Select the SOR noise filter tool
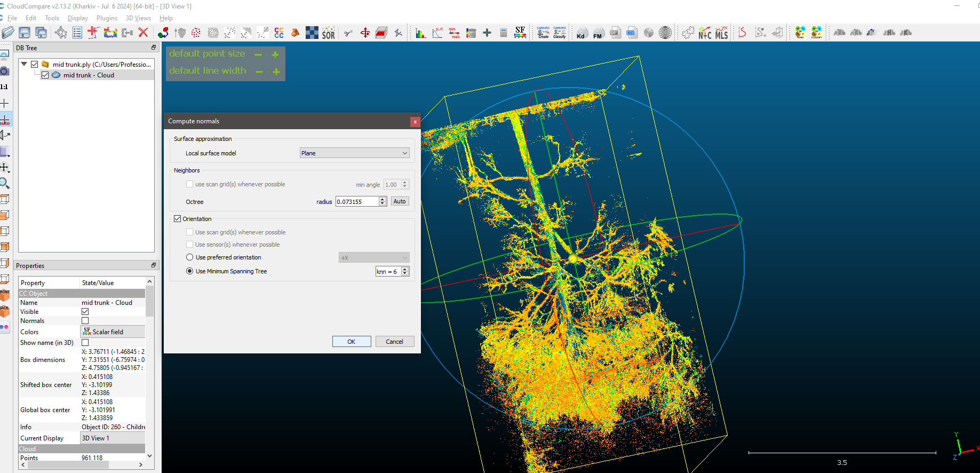980x473 pixels. [x=328, y=33]
